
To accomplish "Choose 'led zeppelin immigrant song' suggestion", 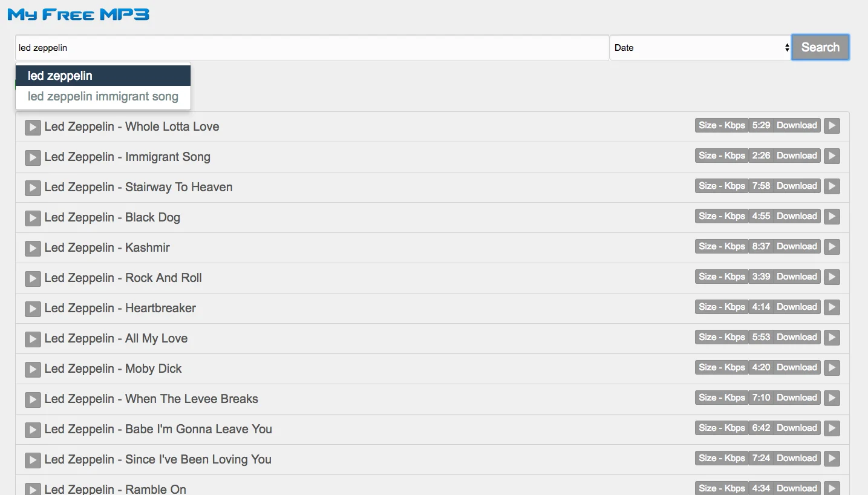I will pyautogui.click(x=103, y=96).
